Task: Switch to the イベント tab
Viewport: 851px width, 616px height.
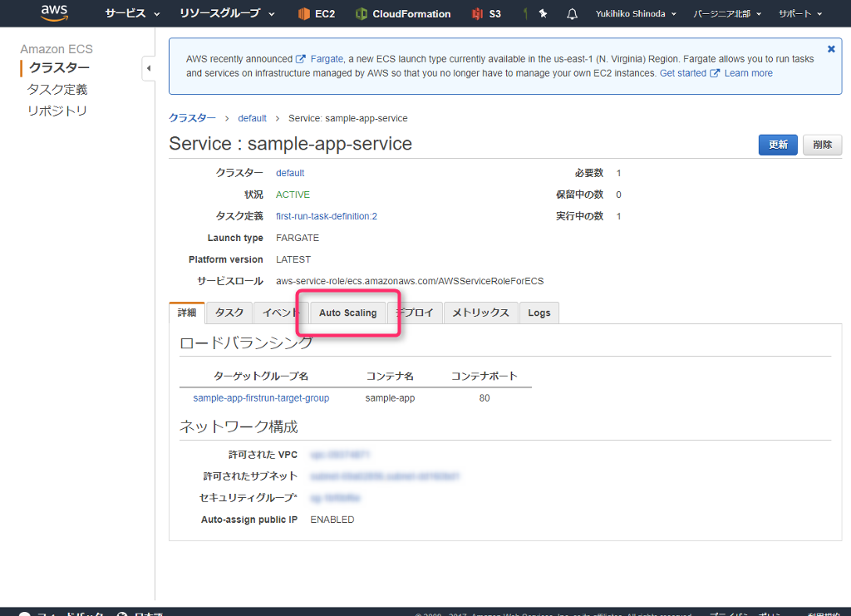Action: click(x=281, y=313)
